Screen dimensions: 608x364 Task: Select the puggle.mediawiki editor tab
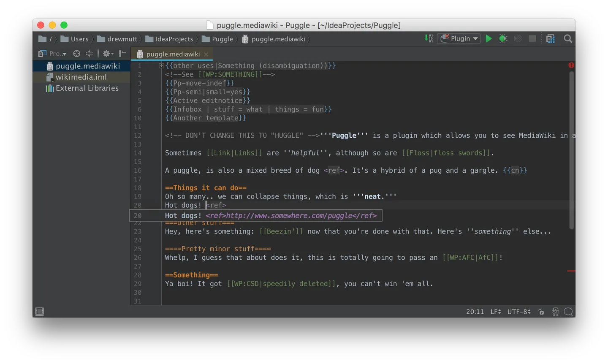173,54
